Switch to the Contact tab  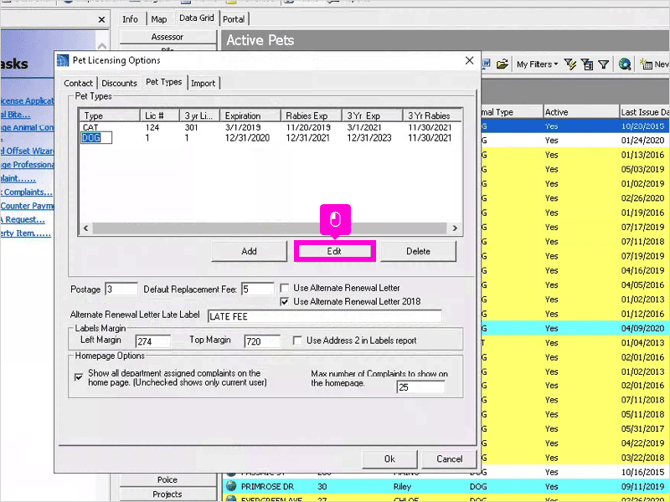(x=78, y=83)
